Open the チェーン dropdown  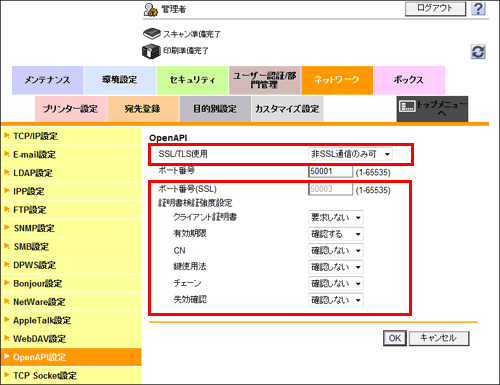click(336, 283)
